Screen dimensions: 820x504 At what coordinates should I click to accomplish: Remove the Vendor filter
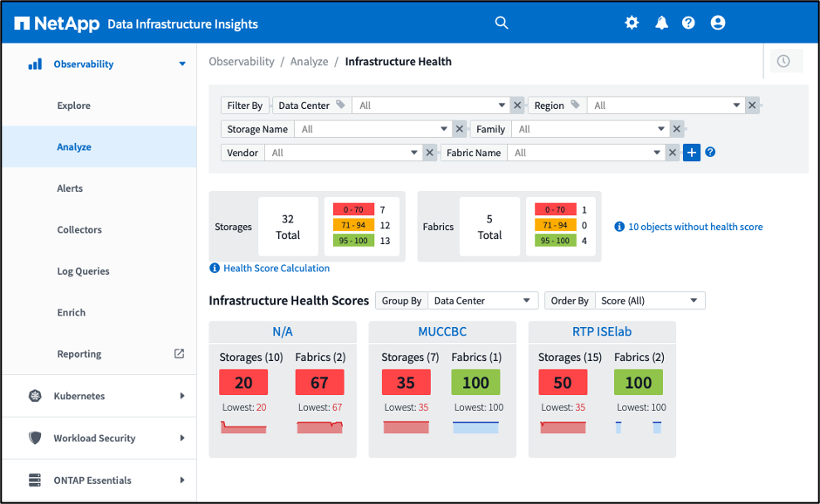click(x=429, y=153)
